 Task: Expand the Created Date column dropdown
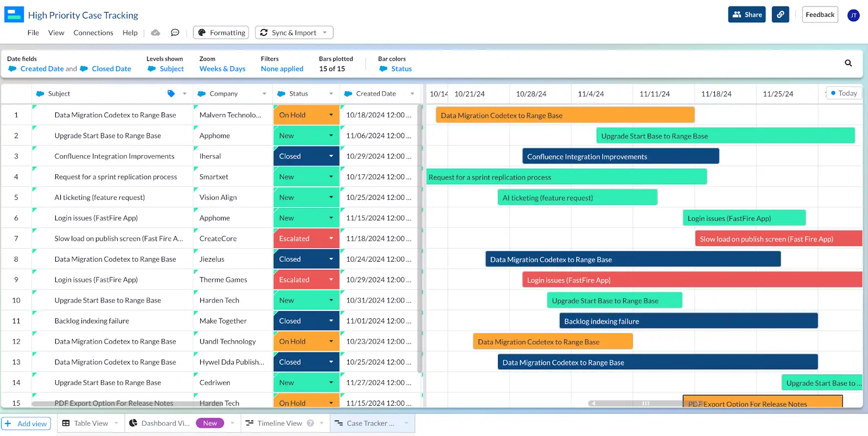pos(412,94)
